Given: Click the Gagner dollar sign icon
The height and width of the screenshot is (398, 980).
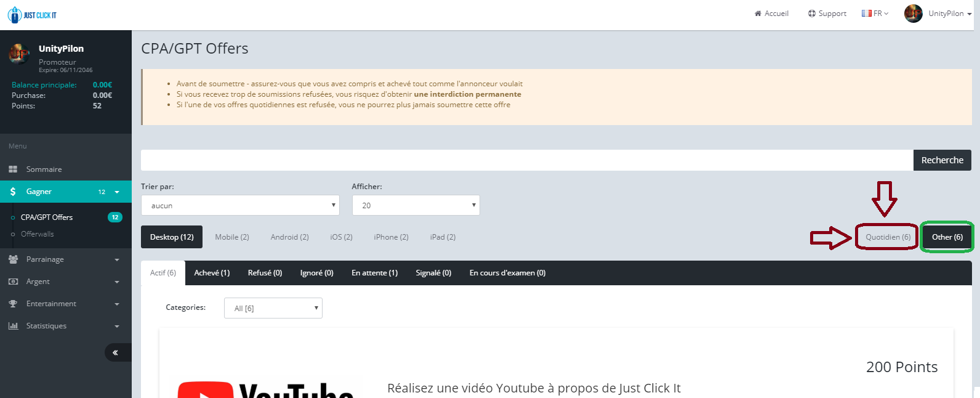Looking at the screenshot, I should (x=13, y=192).
